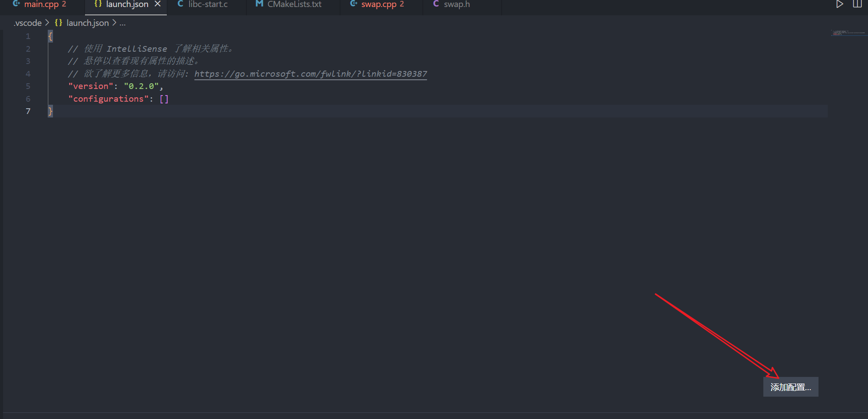Click the C++ icon on the main.cpp tab
Image resolution: width=868 pixels, height=419 pixels.
tap(16, 4)
